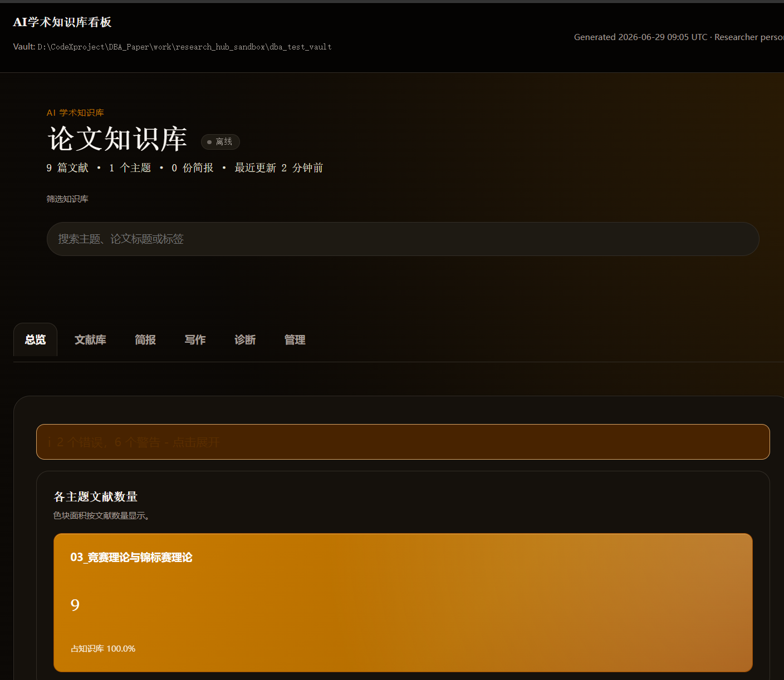The height and width of the screenshot is (680, 784).
Task: Click the 色块面积按文献数量显示 description
Action: [101, 516]
